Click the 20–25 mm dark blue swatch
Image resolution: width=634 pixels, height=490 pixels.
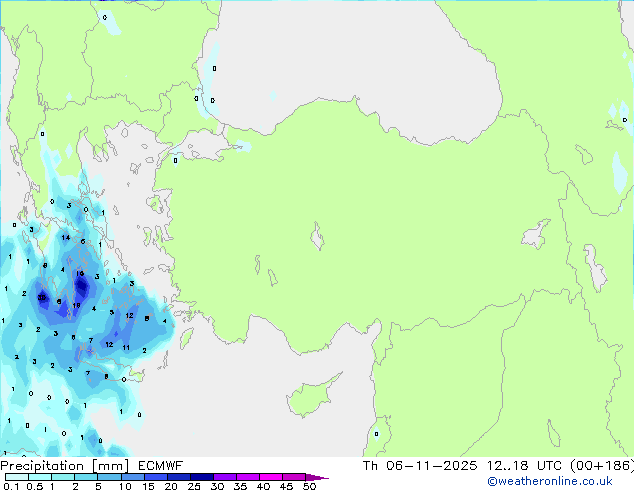click(178, 477)
